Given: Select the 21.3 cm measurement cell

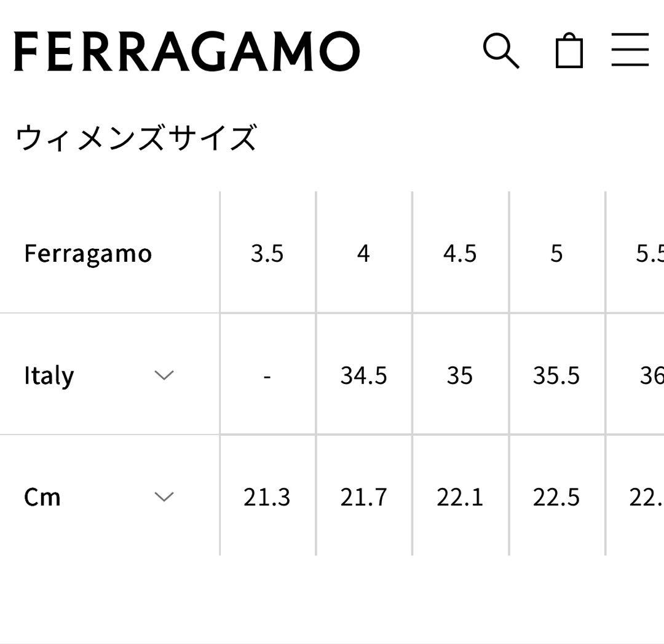Looking at the screenshot, I should [x=267, y=497].
